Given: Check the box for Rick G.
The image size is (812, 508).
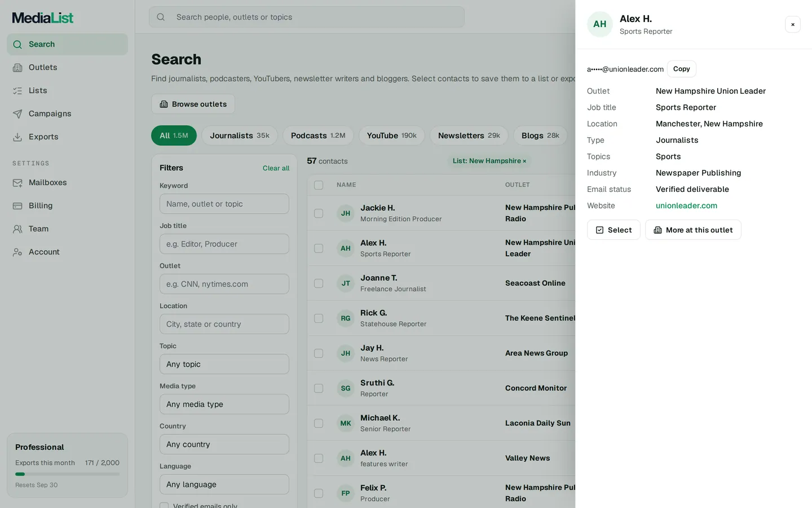Looking at the screenshot, I should pyautogui.click(x=319, y=318).
